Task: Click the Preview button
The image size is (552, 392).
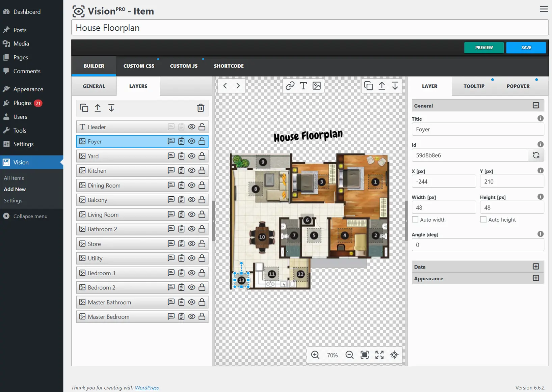Action: [483, 47]
